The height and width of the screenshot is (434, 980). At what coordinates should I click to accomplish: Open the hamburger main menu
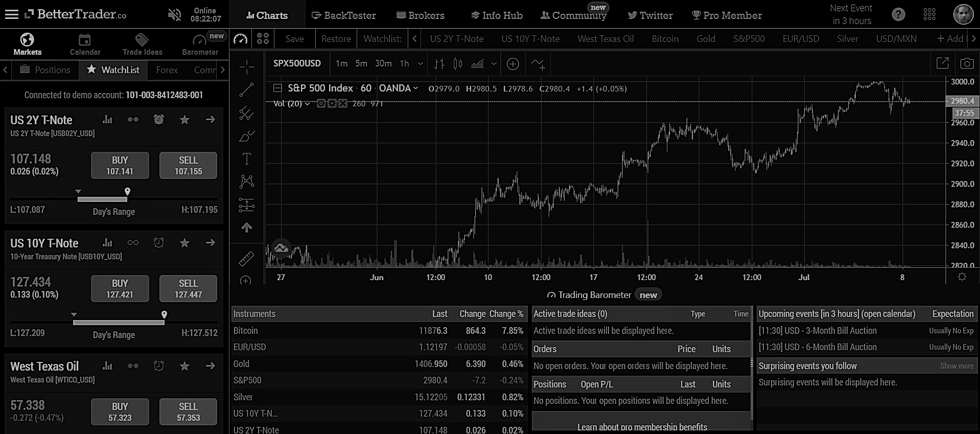click(11, 15)
